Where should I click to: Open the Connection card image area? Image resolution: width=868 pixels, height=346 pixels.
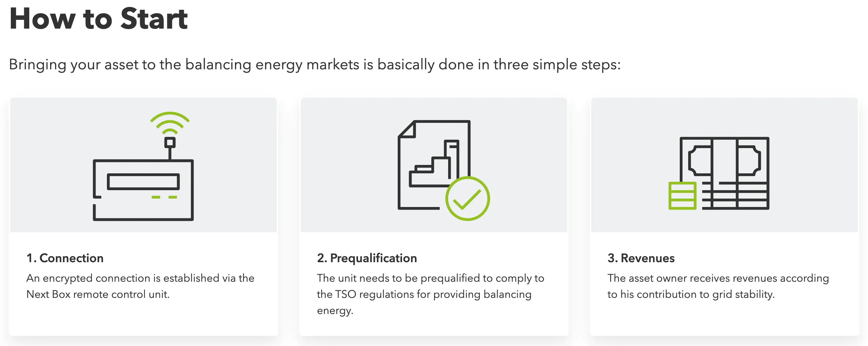click(x=143, y=165)
